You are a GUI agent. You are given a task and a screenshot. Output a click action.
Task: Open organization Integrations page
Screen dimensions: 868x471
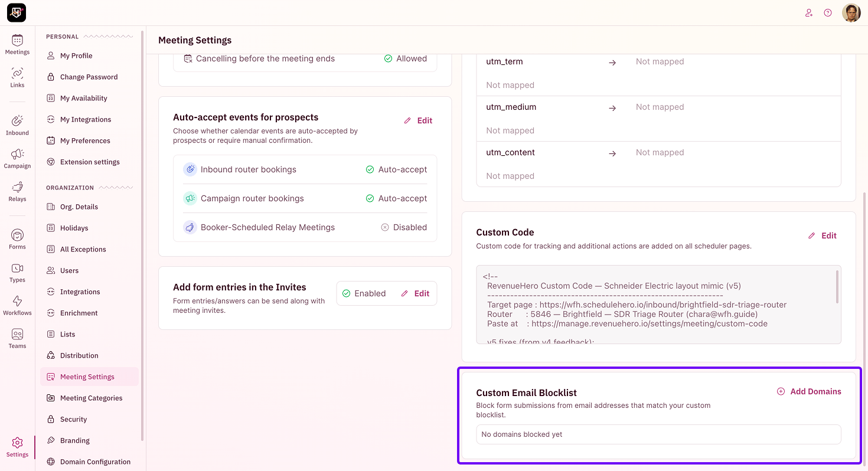tap(89, 292)
